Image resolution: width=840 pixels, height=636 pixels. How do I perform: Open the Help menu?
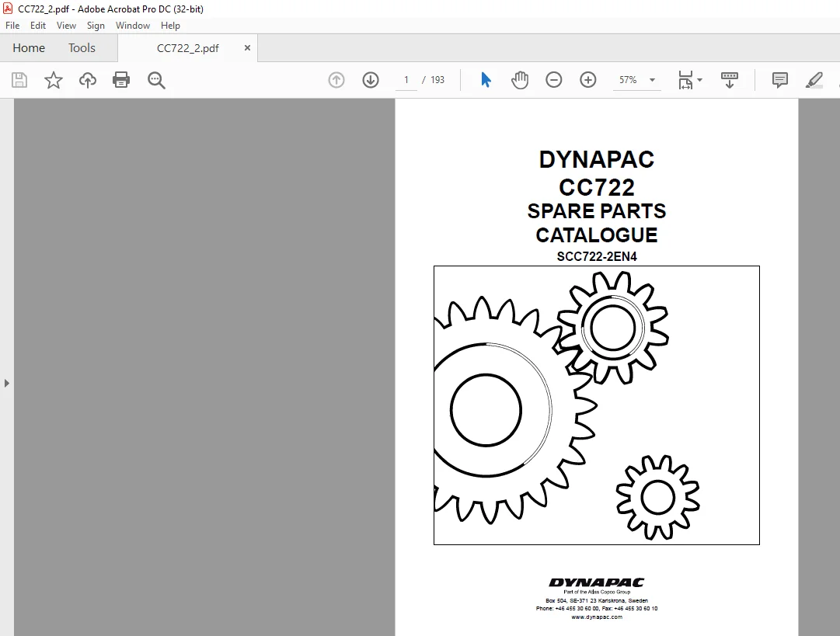tap(170, 25)
